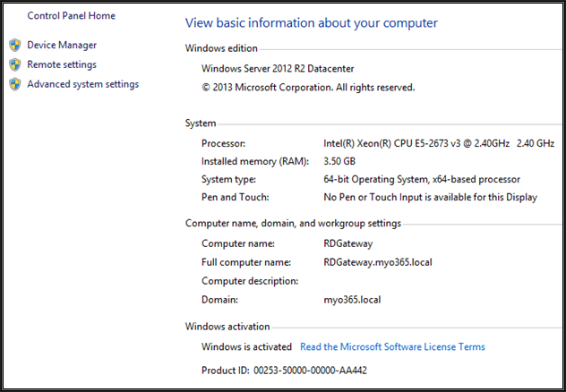
Task: Click the Domain label
Action: pos(219,300)
